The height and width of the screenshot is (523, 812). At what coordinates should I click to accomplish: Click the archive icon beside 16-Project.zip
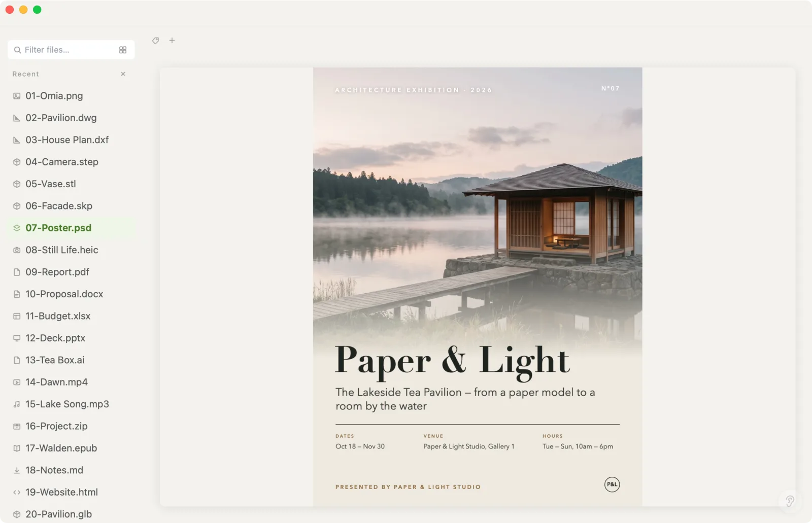click(17, 426)
